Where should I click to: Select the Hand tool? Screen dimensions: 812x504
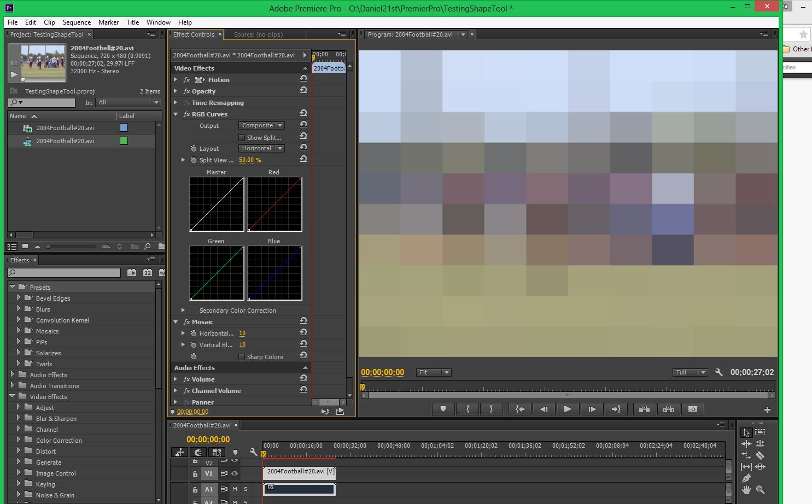(x=746, y=490)
